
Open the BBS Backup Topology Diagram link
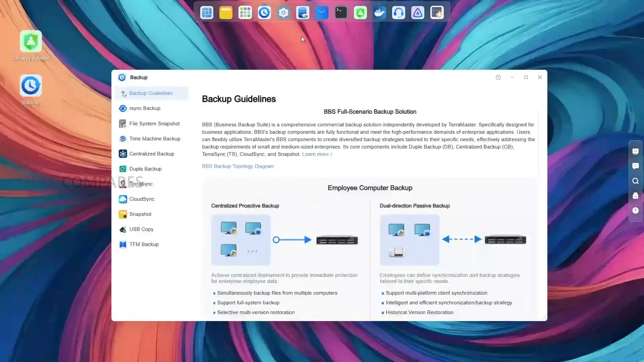coord(238,166)
